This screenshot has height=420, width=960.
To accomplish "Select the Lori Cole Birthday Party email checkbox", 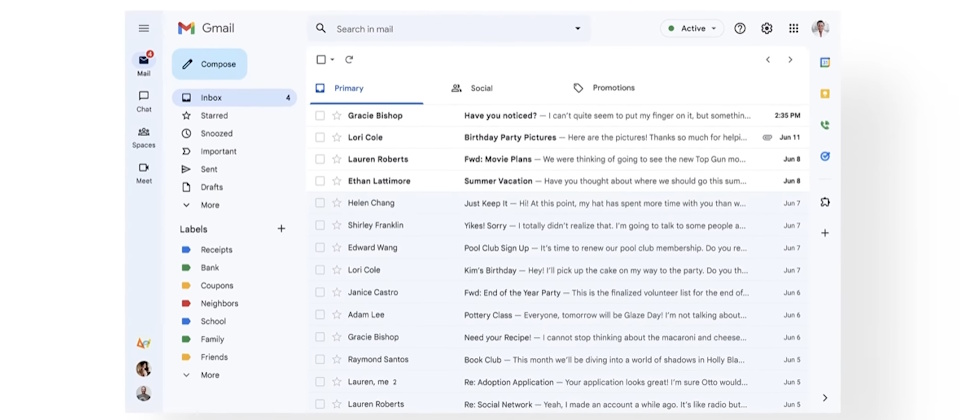I will (320, 137).
